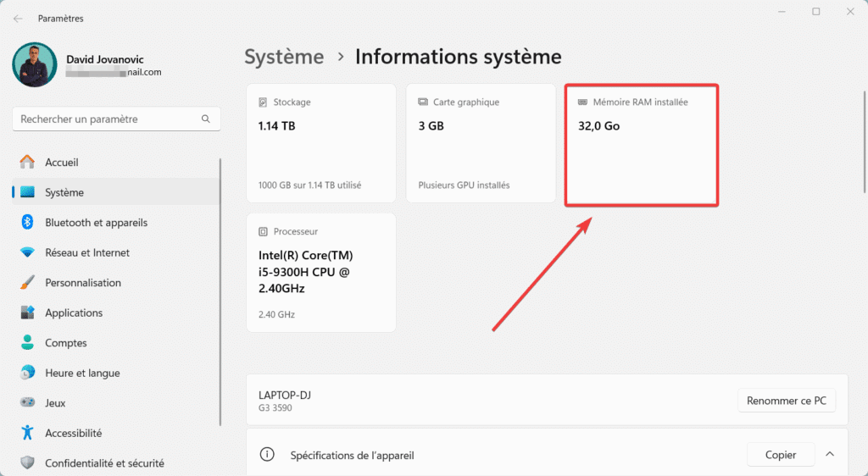Click the Comptes person icon

[x=28, y=343]
